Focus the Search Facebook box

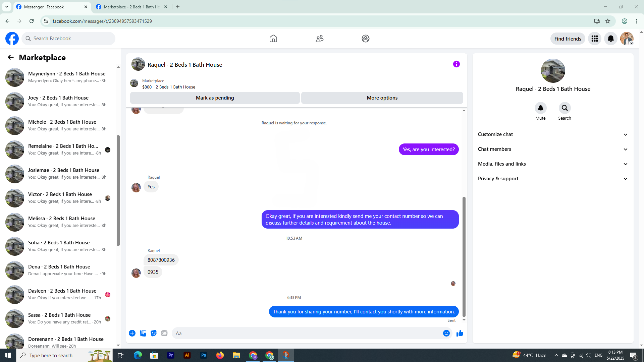68,39
